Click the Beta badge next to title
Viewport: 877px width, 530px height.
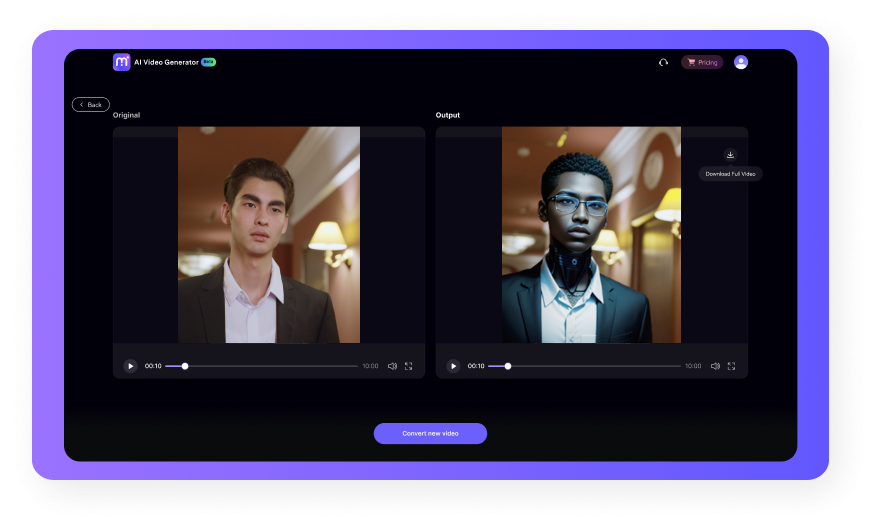pos(208,61)
